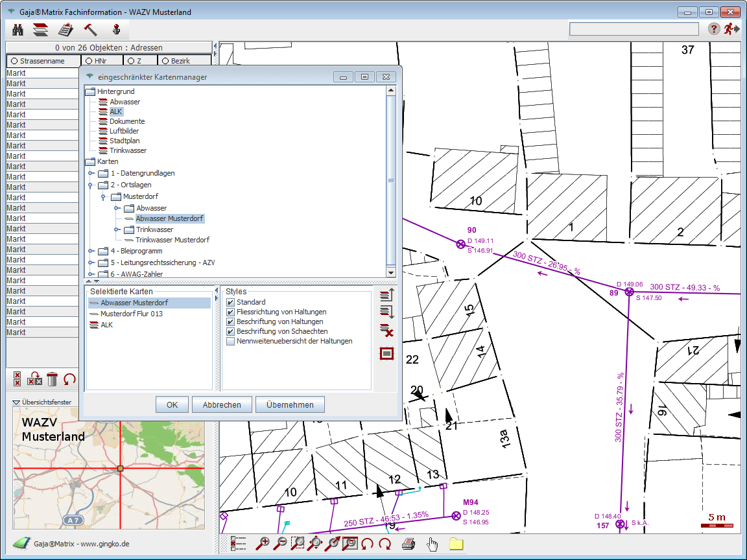Expand the 1 - Datengrundlagen folder
This screenshot has width=747, height=560.
click(x=91, y=174)
